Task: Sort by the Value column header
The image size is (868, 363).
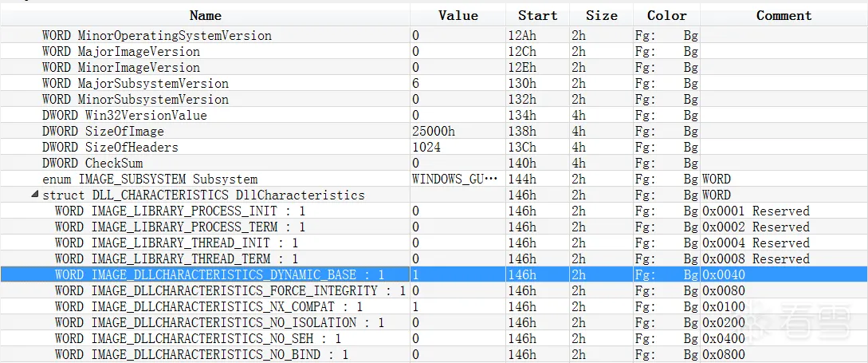Action: tap(458, 15)
